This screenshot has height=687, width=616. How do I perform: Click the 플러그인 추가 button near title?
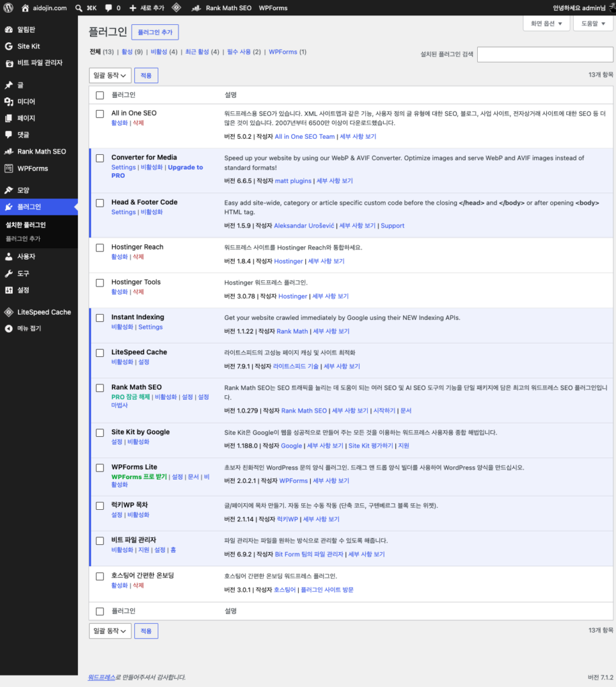pos(155,32)
